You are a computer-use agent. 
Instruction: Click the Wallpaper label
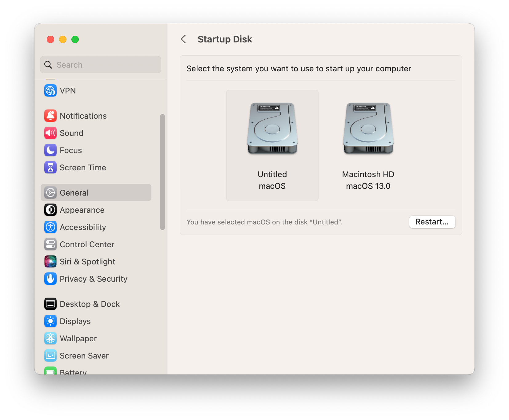(x=78, y=339)
